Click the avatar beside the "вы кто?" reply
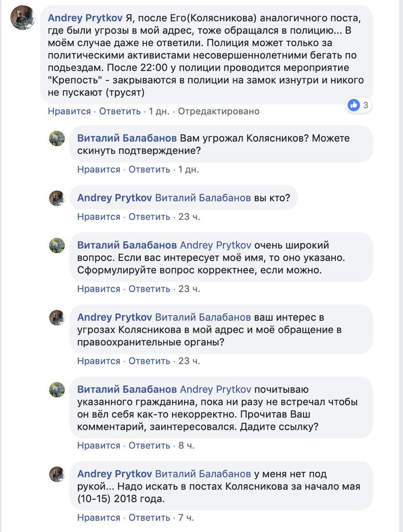Screen dimensions: 403x532 pos(57,198)
